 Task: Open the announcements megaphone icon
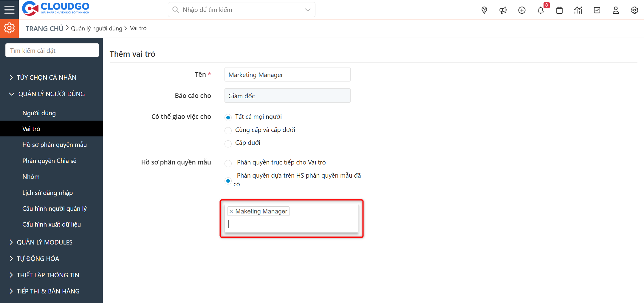click(x=503, y=10)
